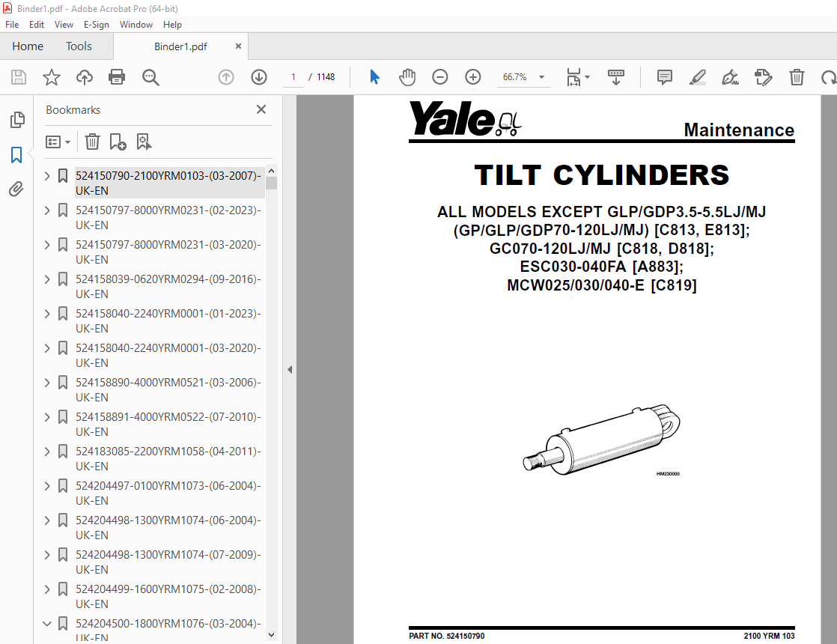
Task: Open bookmark 524204497-0100YRM1073-(06-2004)
Action: 168,493
